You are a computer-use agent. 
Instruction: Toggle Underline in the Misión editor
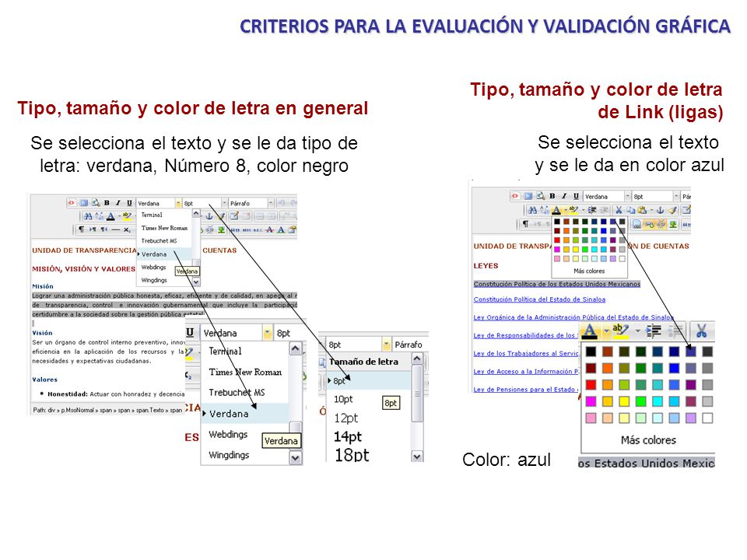pyautogui.click(x=129, y=203)
